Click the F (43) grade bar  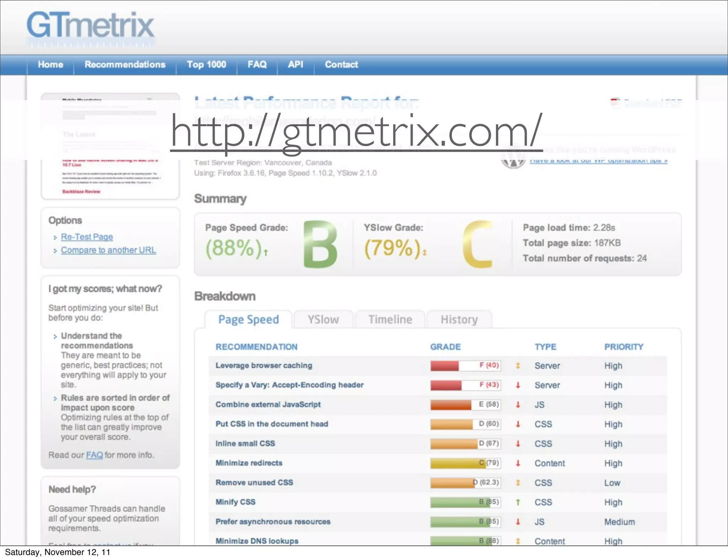[466, 385]
